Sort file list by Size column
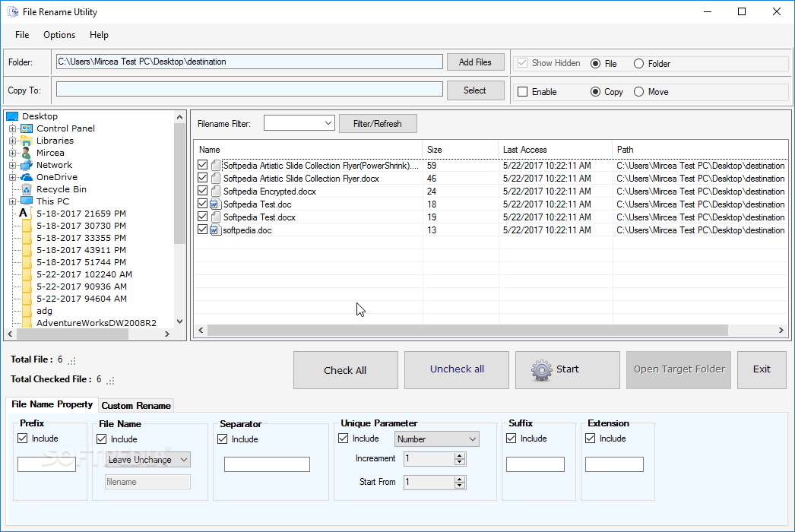 460,150
